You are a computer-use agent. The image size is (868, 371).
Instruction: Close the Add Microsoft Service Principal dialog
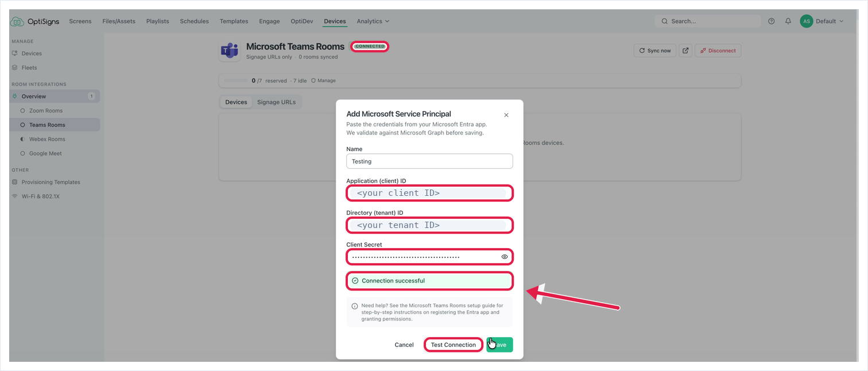pos(506,115)
